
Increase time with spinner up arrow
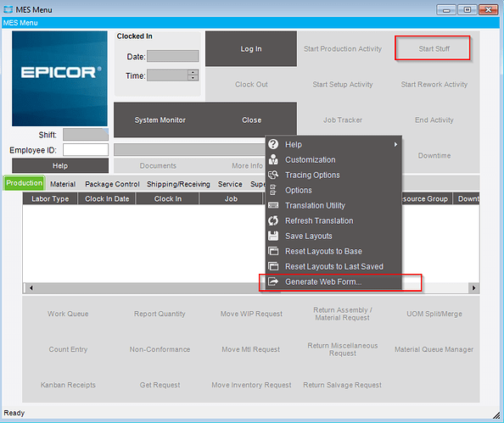[x=193, y=72]
